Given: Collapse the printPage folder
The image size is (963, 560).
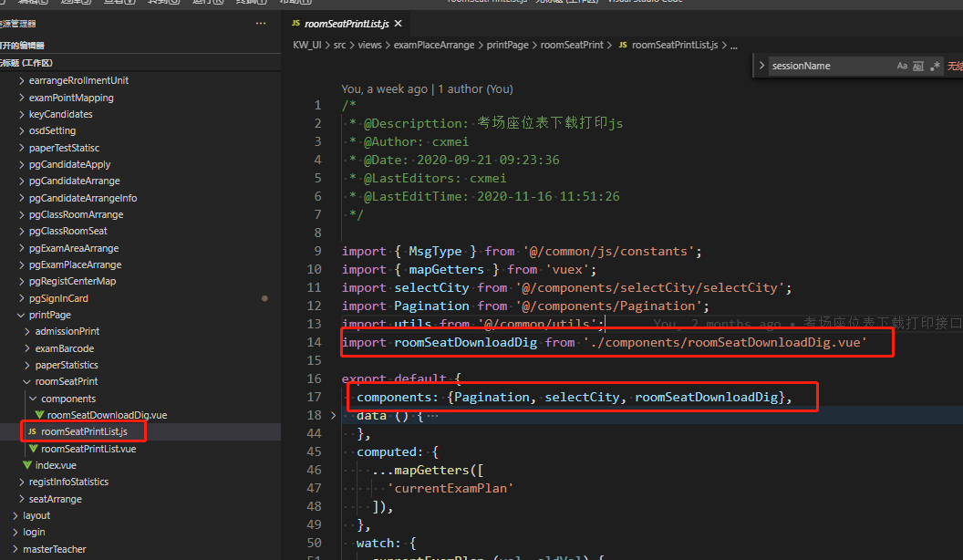Looking at the screenshot, I should (50, 315).
